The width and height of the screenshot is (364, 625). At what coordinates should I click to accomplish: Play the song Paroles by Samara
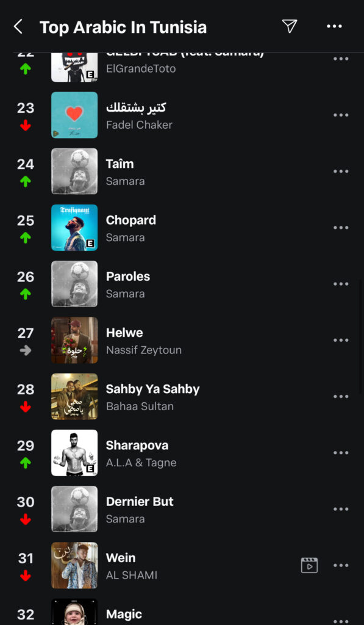182,284
